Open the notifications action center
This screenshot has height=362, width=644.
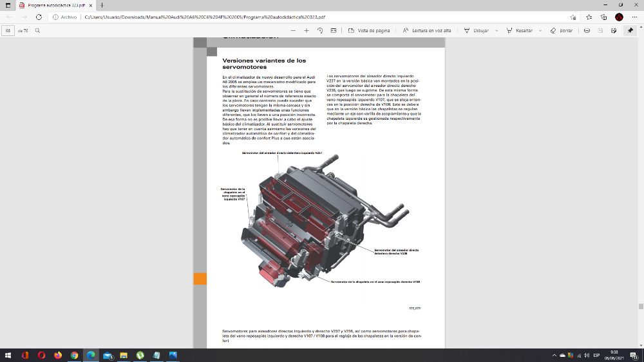pyautogui.click(x=634, y=356)
